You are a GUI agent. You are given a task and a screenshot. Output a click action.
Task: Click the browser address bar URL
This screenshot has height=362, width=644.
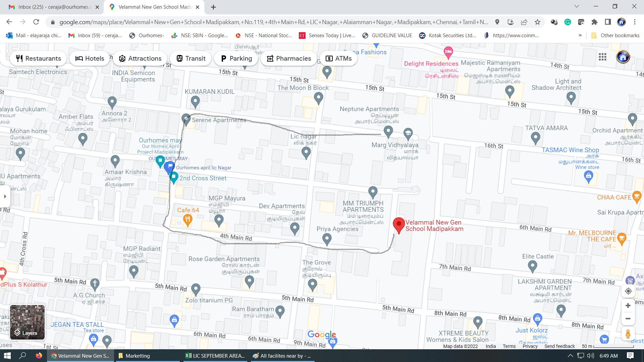click(x=273, y=22)
